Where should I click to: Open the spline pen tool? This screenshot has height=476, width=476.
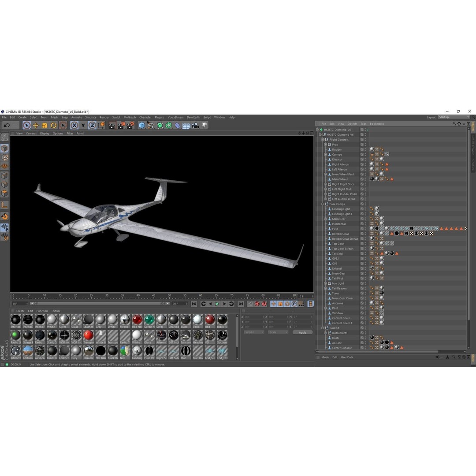pyautogui.click(x=151, y=125)
